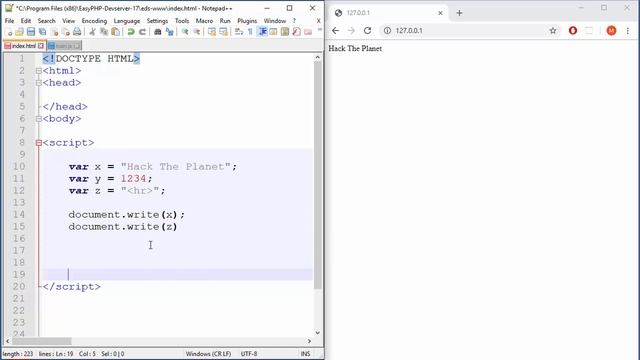Click the Copy toolbar icon
The image size is (640, 360).
(104, 32)
